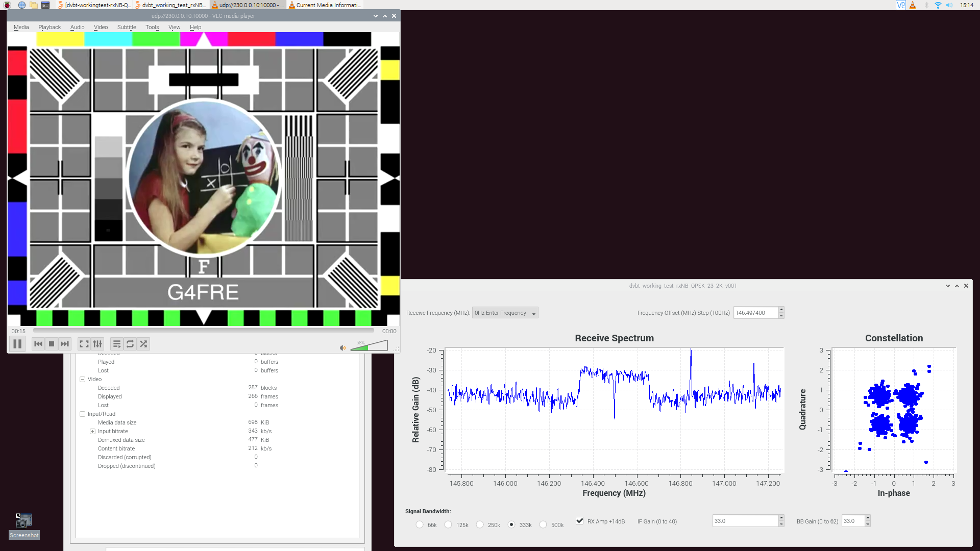Click the VLC extended settings icon
Viewport: 980px width, 551px height.
click(x=97, y=344)
